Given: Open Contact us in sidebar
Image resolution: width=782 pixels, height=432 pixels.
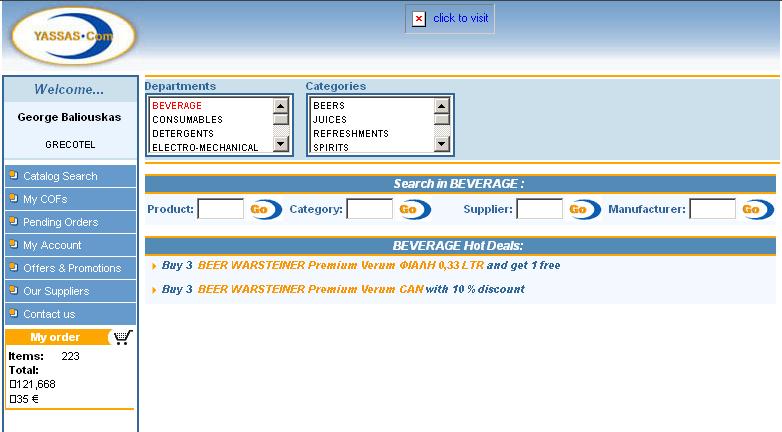Looking at the screenshot, I should (70, 314).
